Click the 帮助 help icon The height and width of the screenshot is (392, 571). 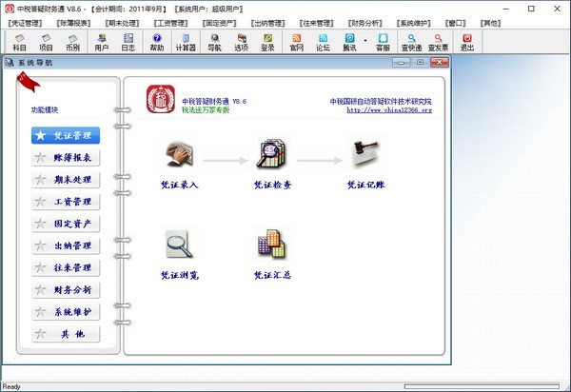click(156, 41)
